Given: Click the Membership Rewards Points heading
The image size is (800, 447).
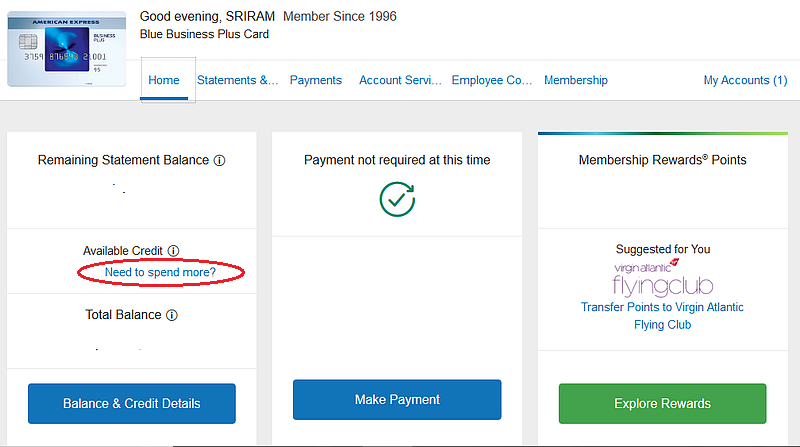Looking at the screenshot, I should 662,160.
